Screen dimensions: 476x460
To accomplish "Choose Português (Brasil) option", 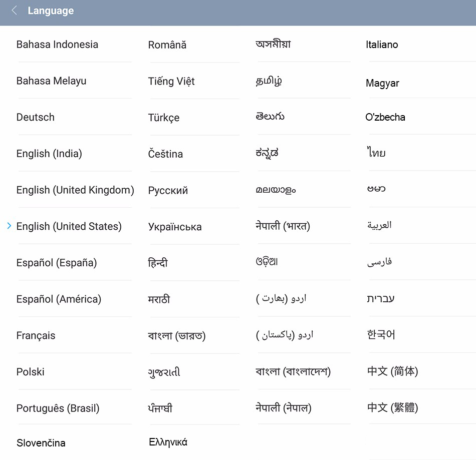I will click(x=58, y=408).
